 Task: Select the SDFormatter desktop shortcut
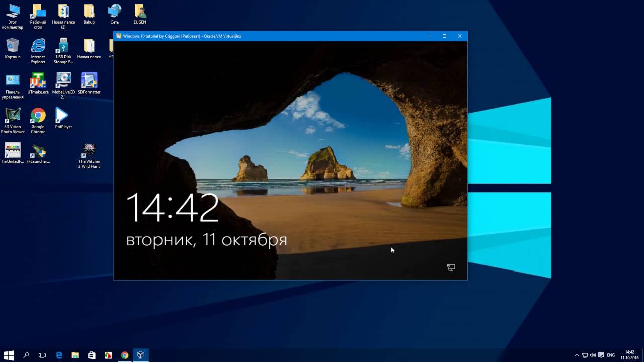pyautogui.click(x=89, y=83)
